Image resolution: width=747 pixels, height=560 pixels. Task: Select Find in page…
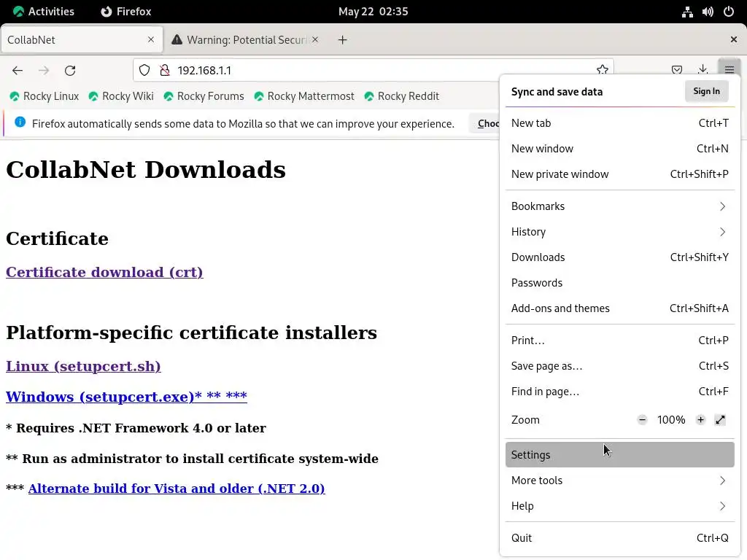[x=620, y=392]
